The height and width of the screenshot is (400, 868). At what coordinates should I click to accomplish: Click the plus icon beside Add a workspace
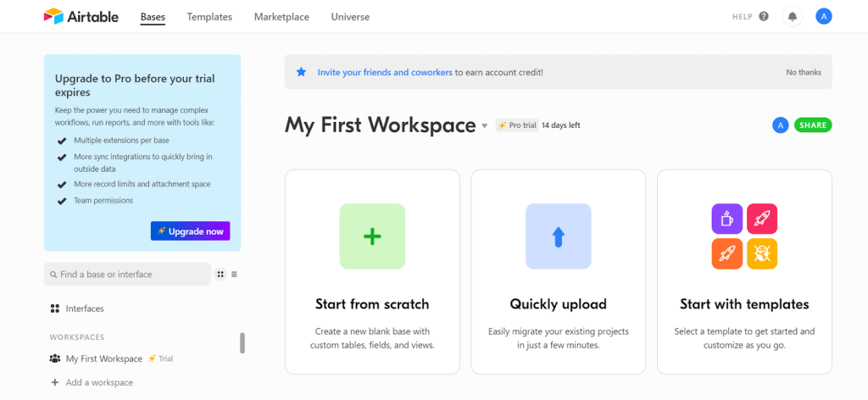pyautogui.click(x=55, y=382)
